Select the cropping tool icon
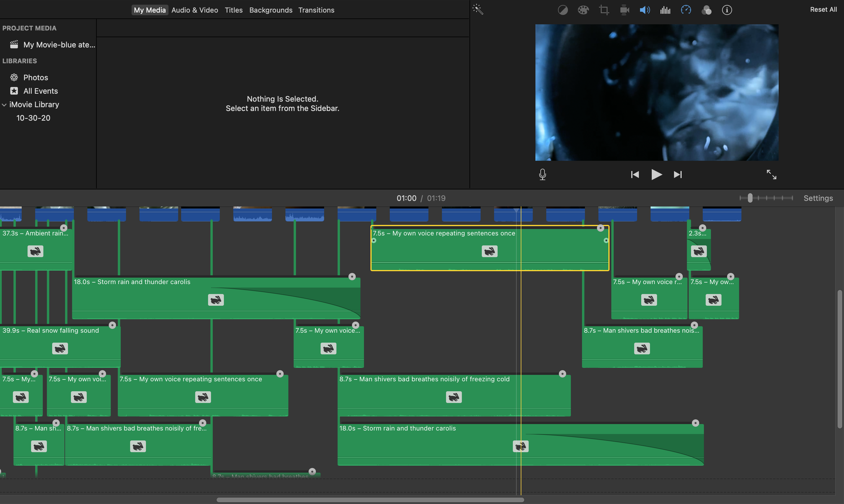Viewport: 844px width, 504px height. click(604, 10)
